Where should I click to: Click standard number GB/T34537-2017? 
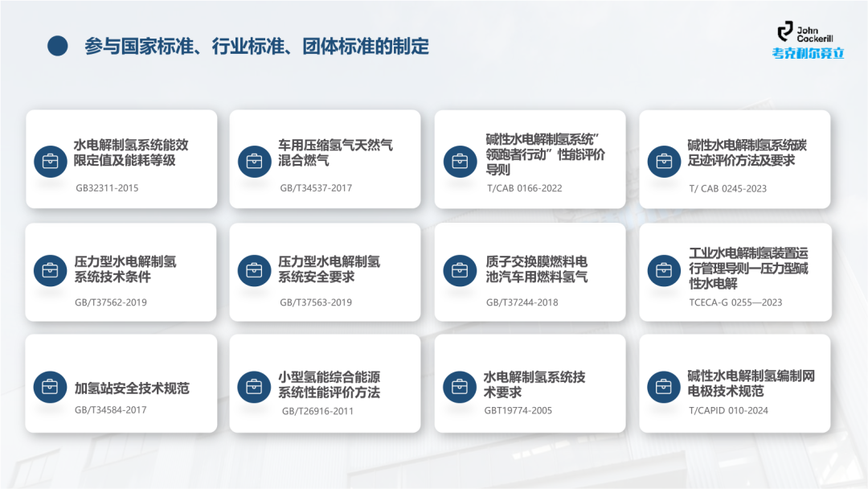[316, 187]
